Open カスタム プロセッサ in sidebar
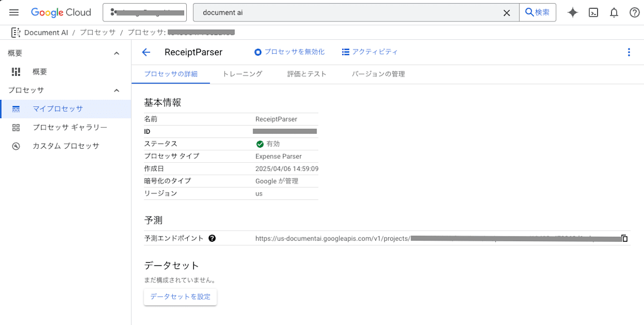Image resolution: width=644 pixels, height=325 pixels. (65, 146)
